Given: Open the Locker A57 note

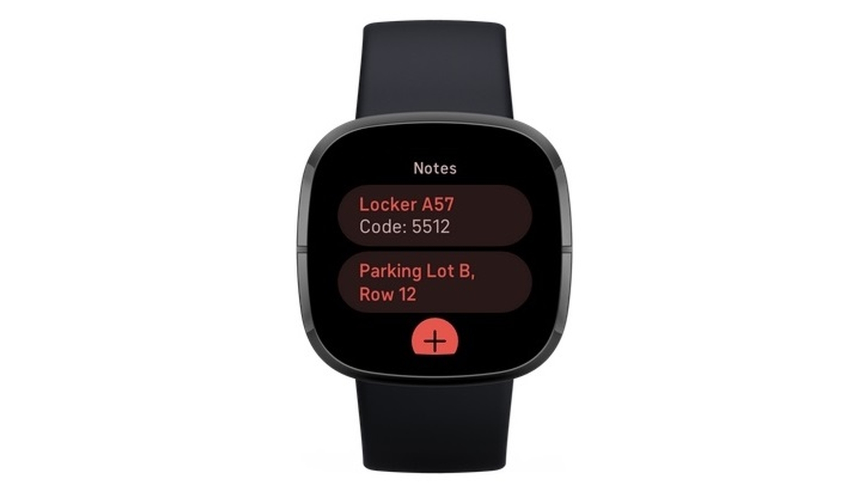Looking at the screenshot, I should [434, 216].
